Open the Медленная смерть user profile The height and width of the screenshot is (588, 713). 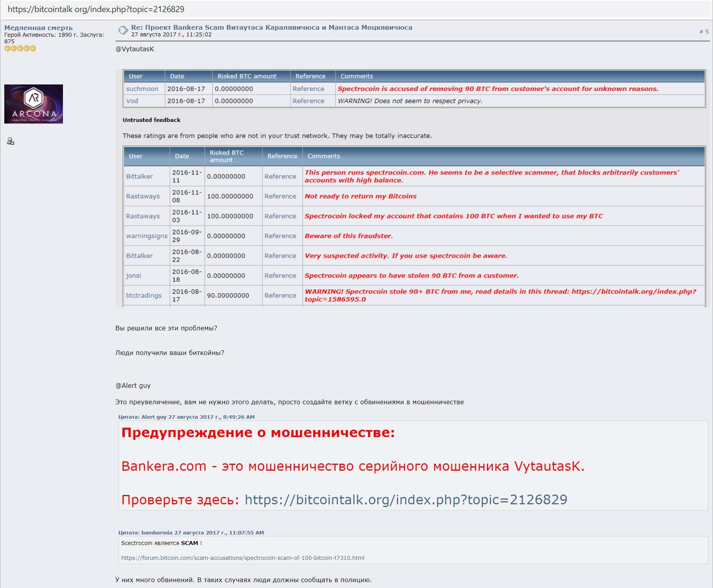click(38, 28)
